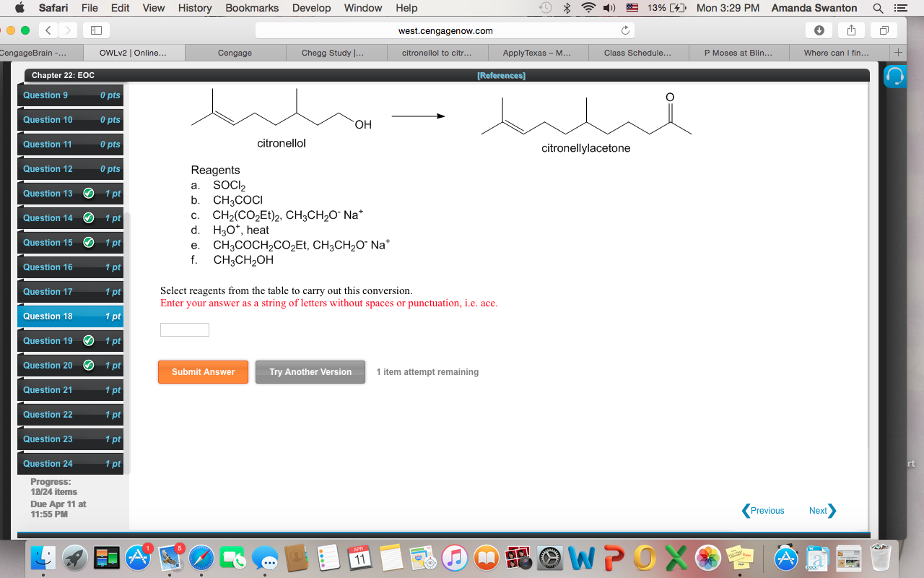This screenshot has width=924, height=578.
Task: Click the green checkmark beside Question 19
Action: (89, 340)
